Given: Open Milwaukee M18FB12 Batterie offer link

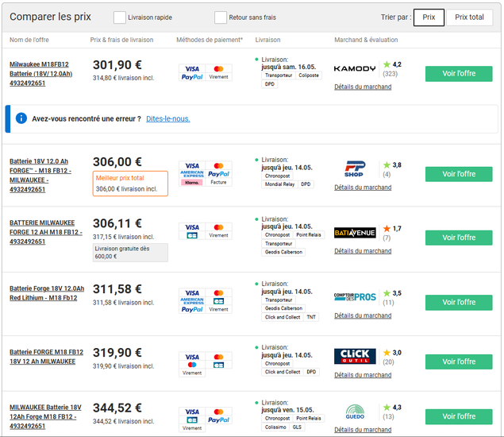Looking at the screenshot, I should (x=40, y=74).
